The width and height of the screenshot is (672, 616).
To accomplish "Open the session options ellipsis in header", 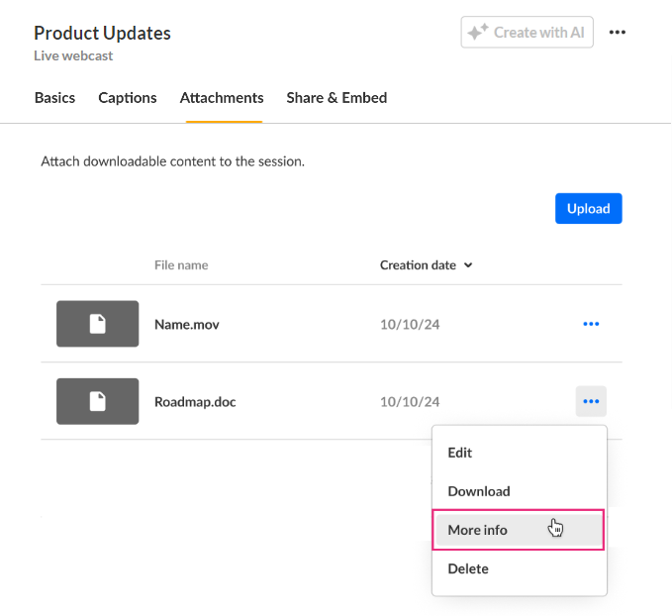I will click(x=618, y=33).
